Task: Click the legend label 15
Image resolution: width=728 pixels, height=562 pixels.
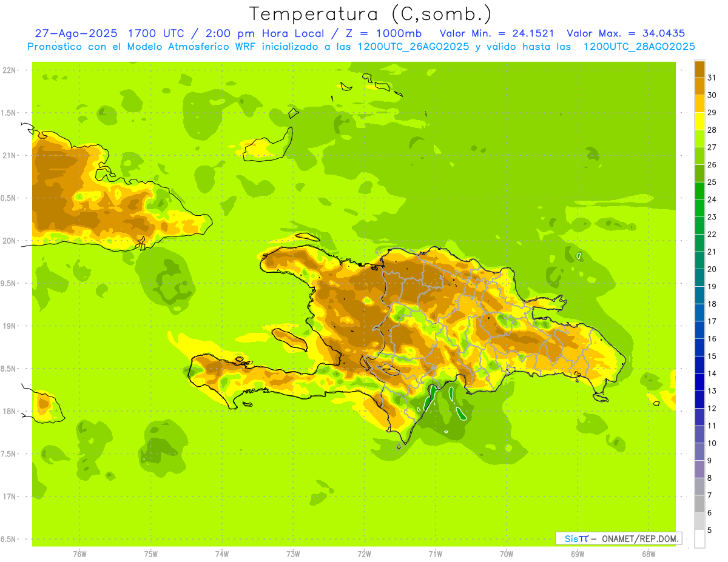Action: click(712, 356)
